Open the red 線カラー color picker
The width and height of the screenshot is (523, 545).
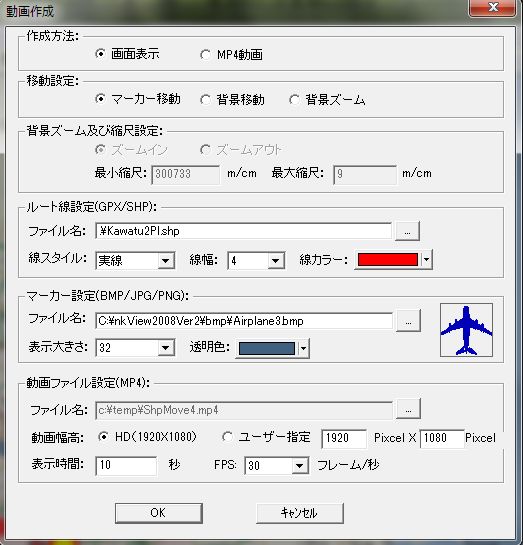coord(393,259)
